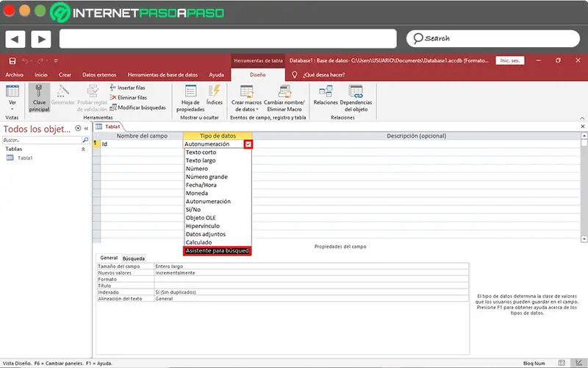Click the Id field name cell

click(x=142, y=144)
